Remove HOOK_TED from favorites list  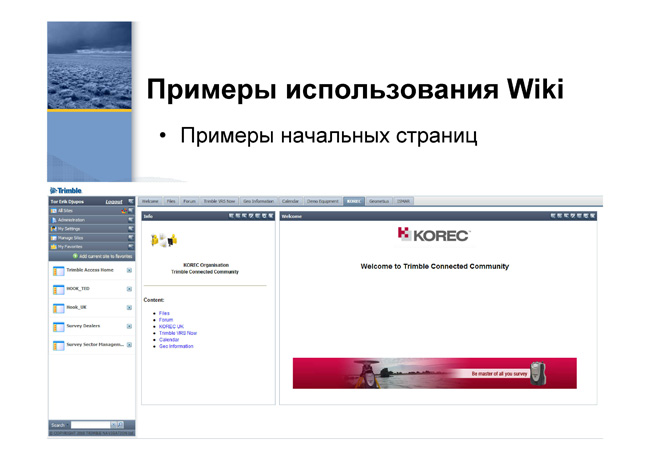coord(129,289)
